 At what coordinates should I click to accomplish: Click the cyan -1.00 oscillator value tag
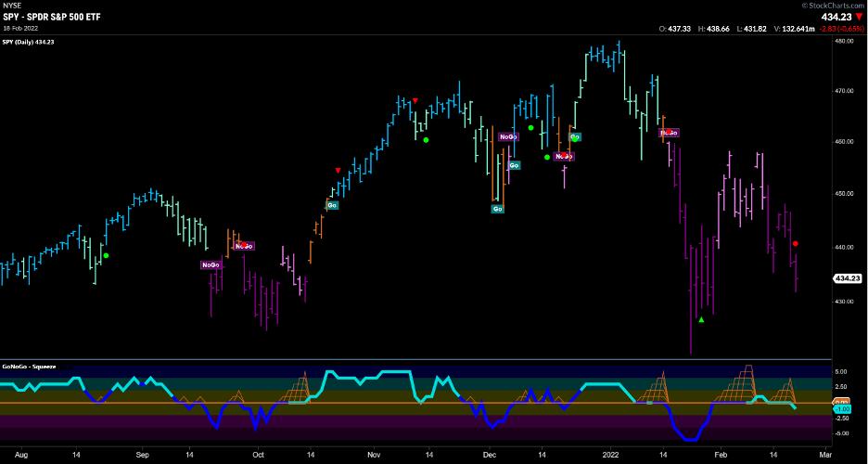842,408
